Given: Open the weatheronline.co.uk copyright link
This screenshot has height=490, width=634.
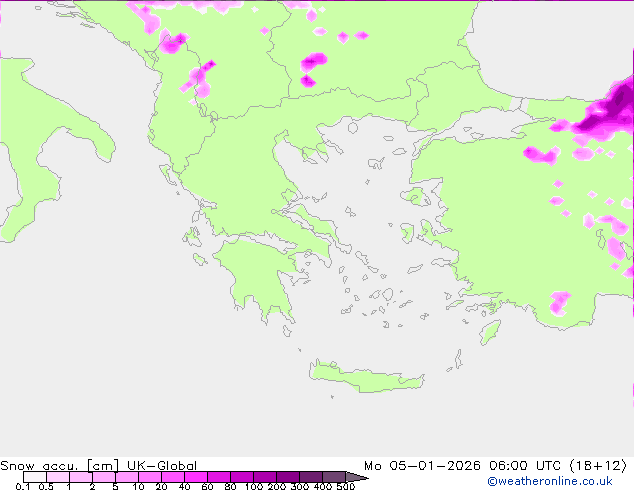Looking at the screenshot, I should 550,481.
